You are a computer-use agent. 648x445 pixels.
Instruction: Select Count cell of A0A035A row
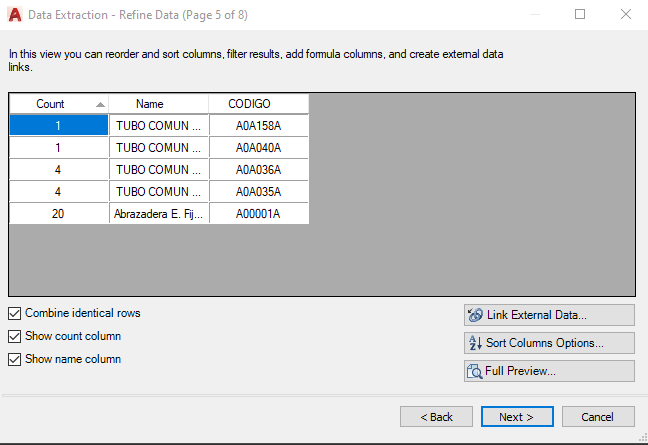[x=59, y=192]
